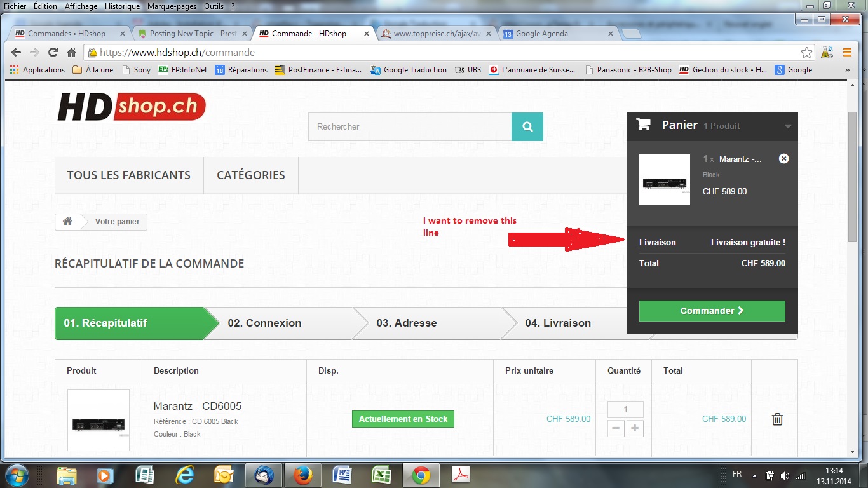Bookmark this page with the star icon

806,53
